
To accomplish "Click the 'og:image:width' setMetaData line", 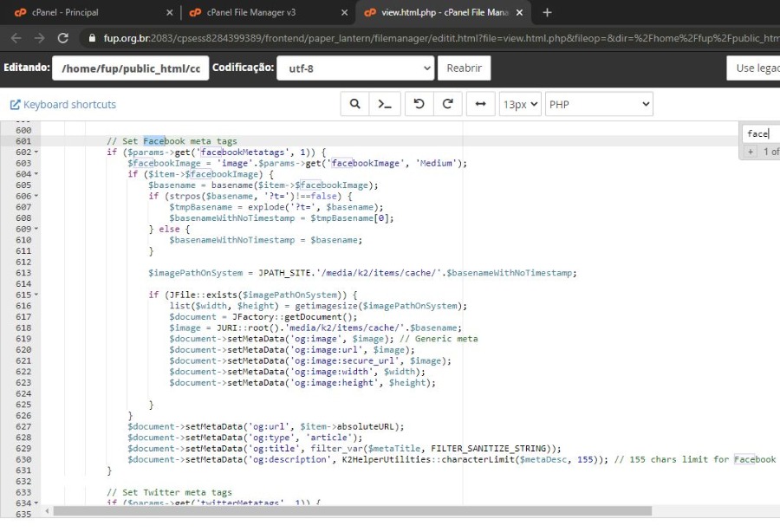I will coord(297,372).
